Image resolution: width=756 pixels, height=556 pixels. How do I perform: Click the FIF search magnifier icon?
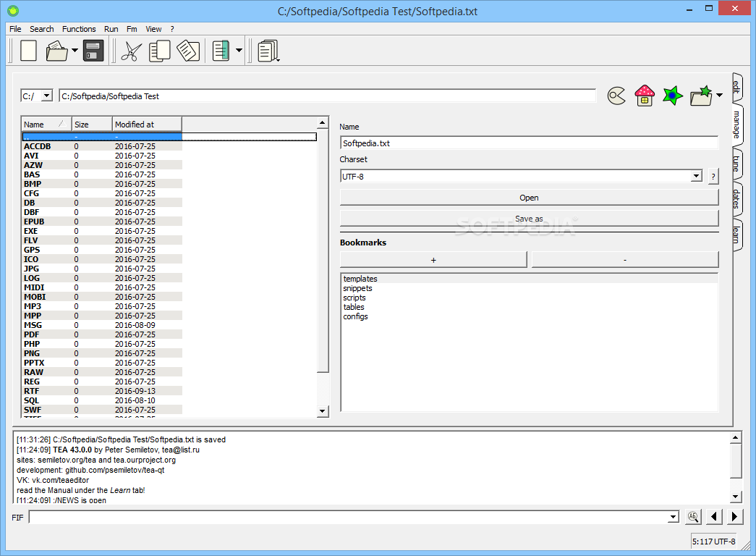[x=693, y=516]
